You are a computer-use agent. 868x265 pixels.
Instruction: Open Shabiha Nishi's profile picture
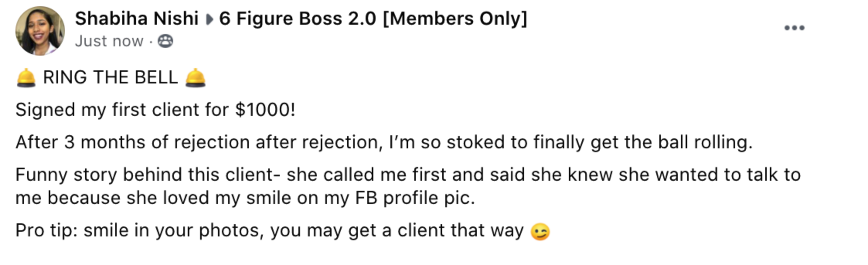coord(40,31)
